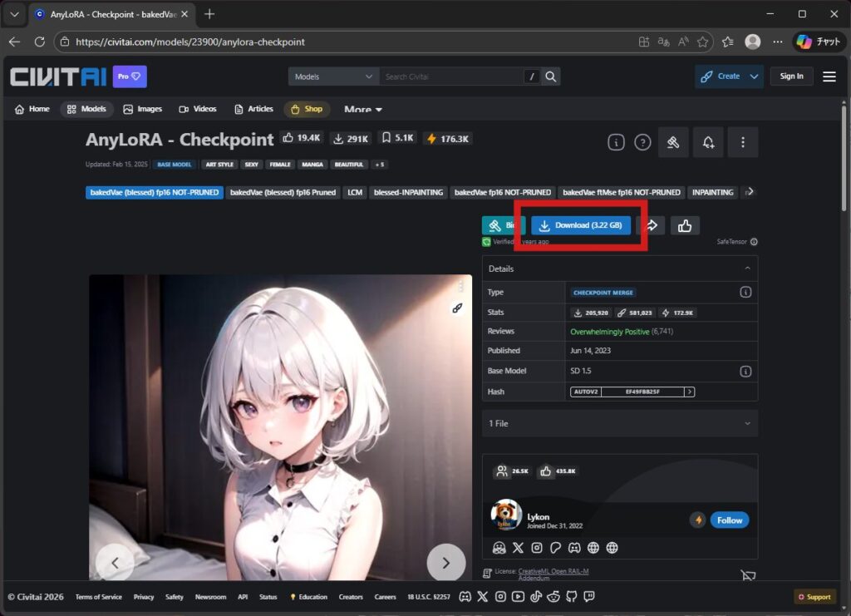Click the bell notification icon beside the model title

click(x=708, y=142)
